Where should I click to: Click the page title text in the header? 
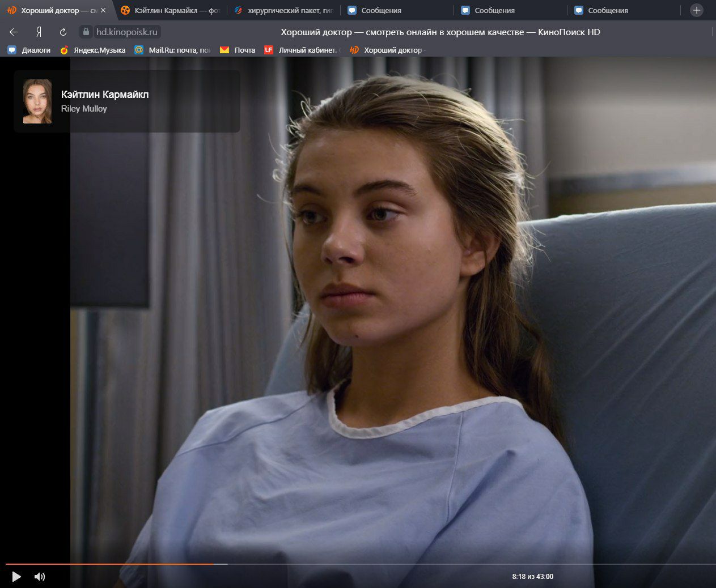440,32
